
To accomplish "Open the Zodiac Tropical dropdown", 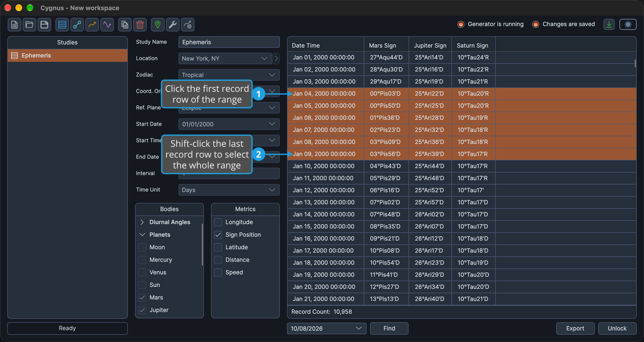I will coord(229,75).
